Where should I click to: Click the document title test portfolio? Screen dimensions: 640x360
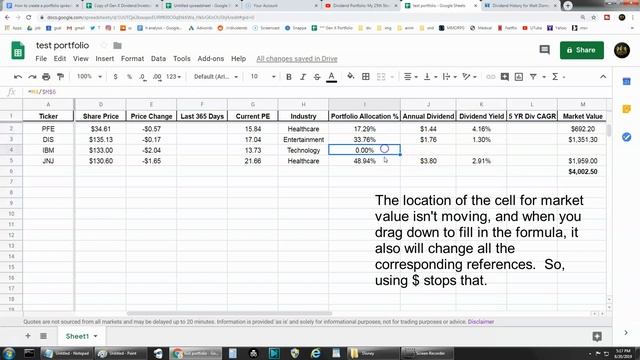point(62,45)
